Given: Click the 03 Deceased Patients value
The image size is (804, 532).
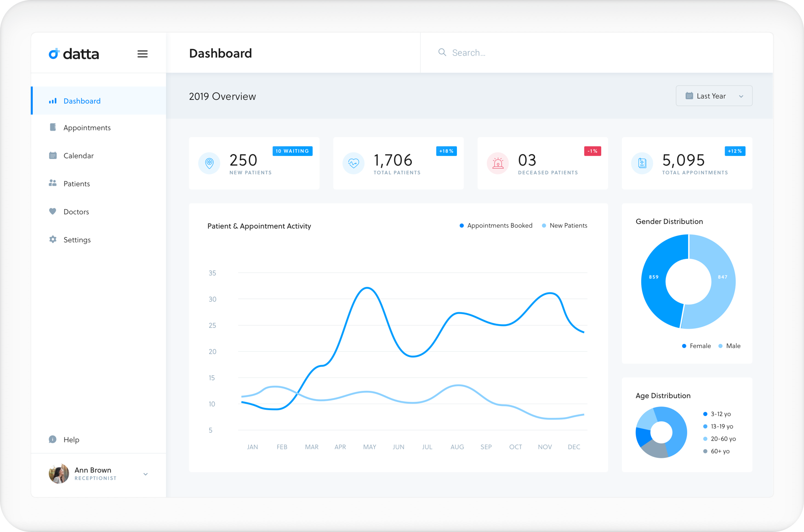Looking at the screenshot, I should [x=527, y=160].
